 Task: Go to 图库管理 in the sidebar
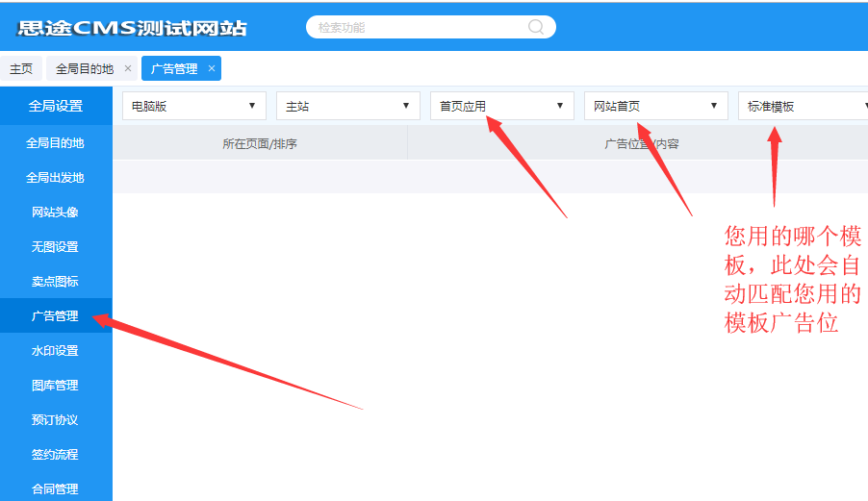[x=55, y=386]
